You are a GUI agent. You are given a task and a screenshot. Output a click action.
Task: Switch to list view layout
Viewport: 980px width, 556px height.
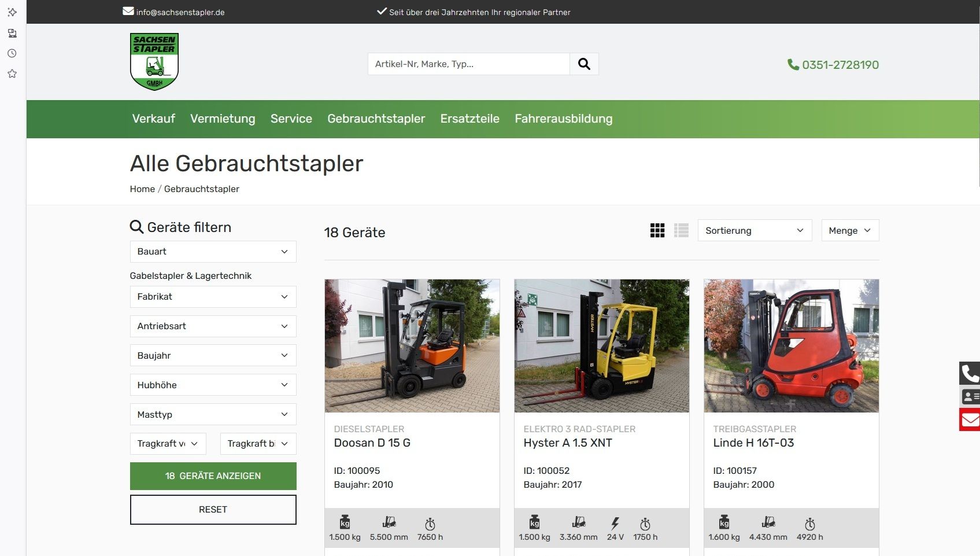pos(681,230)
